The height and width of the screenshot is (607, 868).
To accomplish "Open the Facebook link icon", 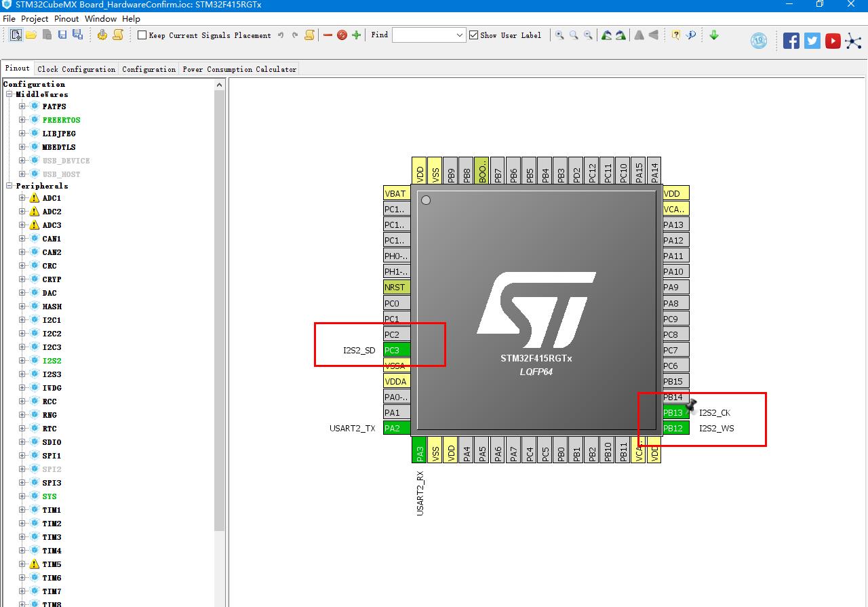I will (x=791, y=41).
